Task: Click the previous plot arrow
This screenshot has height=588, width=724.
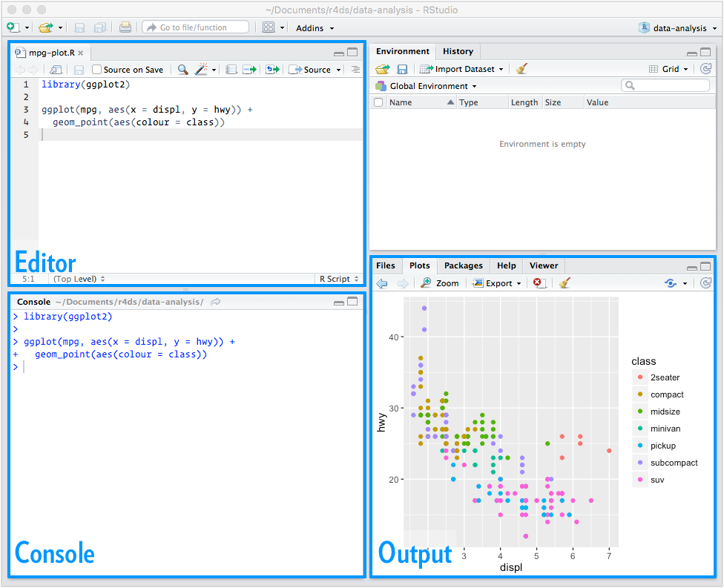Action: 382,283
